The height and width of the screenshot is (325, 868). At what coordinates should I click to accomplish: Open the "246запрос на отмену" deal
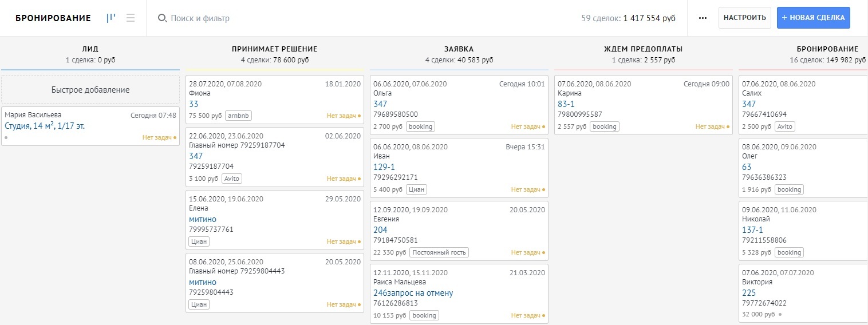413,293
